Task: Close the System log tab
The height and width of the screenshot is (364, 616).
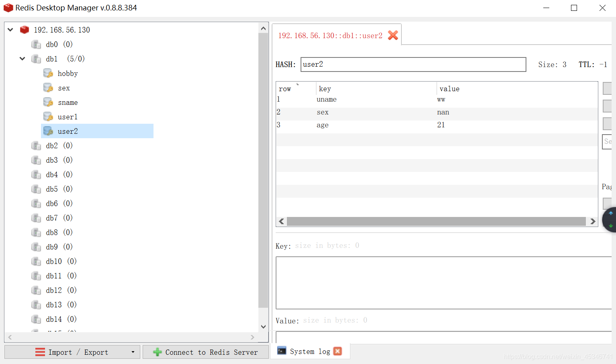Action: (338, 351)
